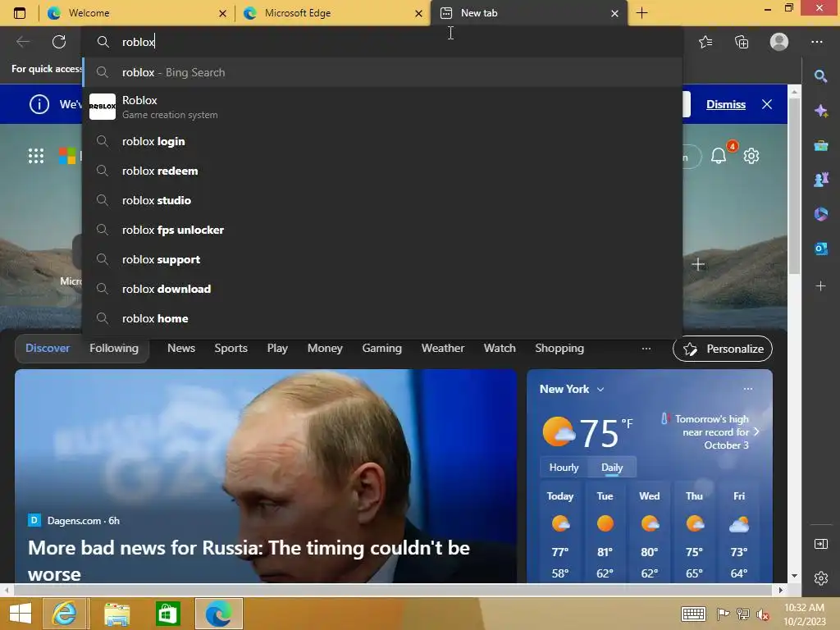
Task: Open the Favorites star icon
Action: coord(705,42)
